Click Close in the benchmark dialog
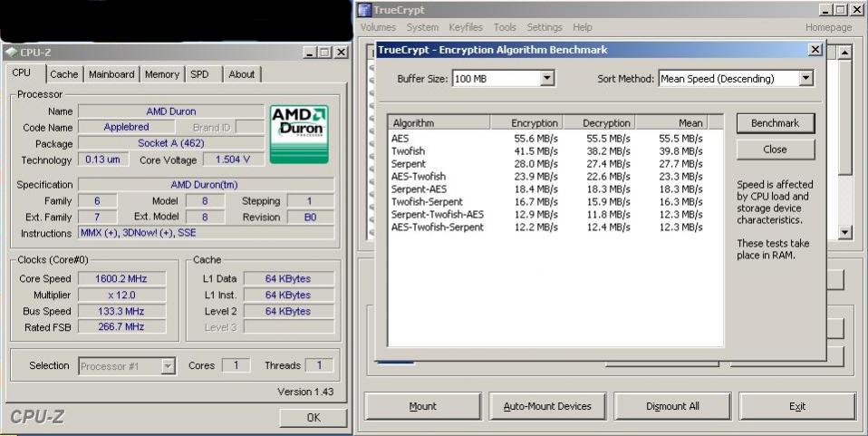 [775, 149]
